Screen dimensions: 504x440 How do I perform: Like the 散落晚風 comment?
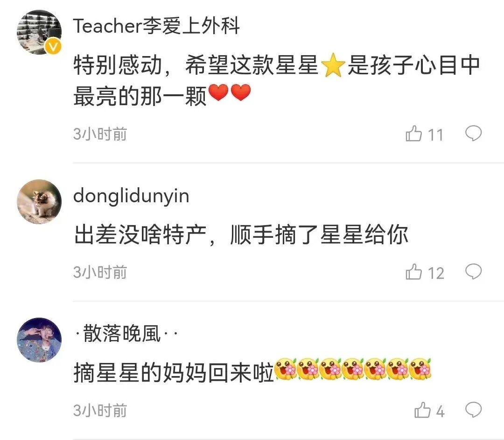click(x=422, y=411)
